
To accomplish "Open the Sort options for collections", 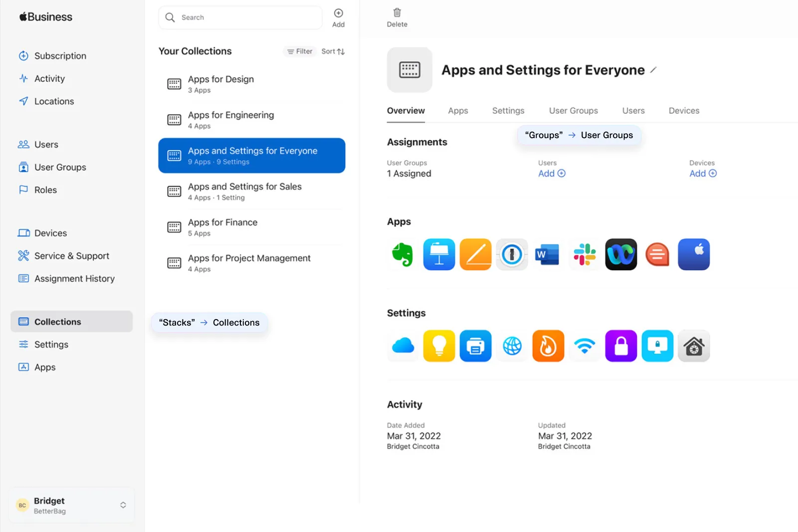I will click(333, 51).
